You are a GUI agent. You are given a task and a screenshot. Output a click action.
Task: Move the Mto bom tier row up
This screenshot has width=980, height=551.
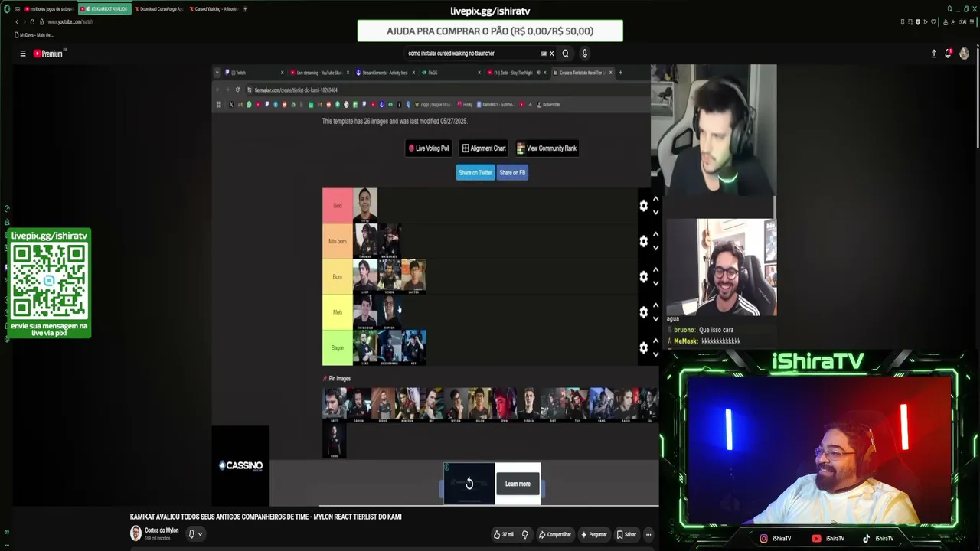tap(655, 234)
